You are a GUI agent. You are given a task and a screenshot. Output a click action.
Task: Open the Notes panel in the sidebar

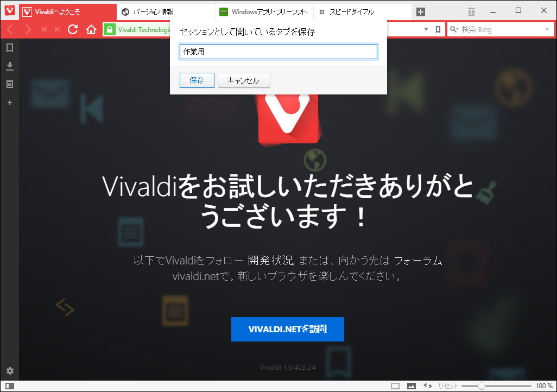pyautogui.click(x=9, y=84)
